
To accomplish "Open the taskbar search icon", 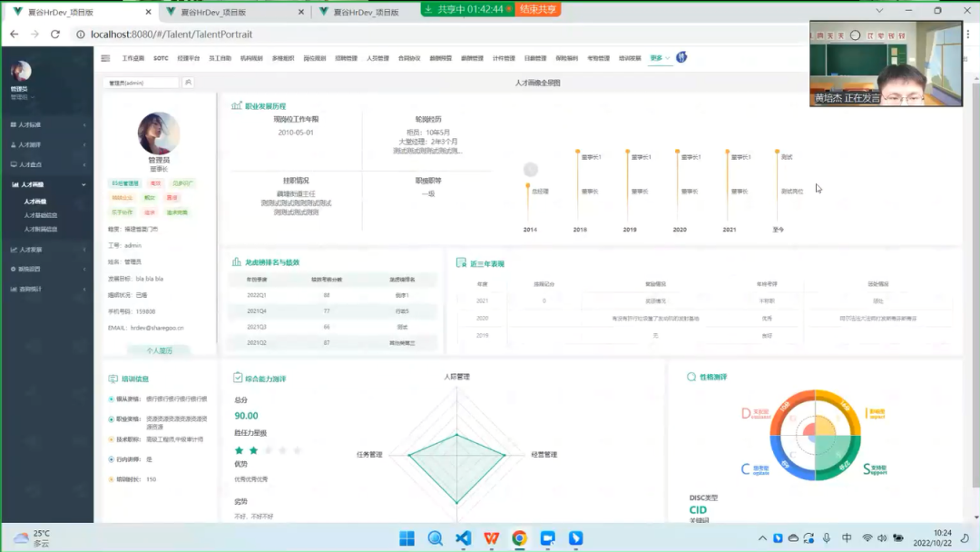I will tap(435, 538).
